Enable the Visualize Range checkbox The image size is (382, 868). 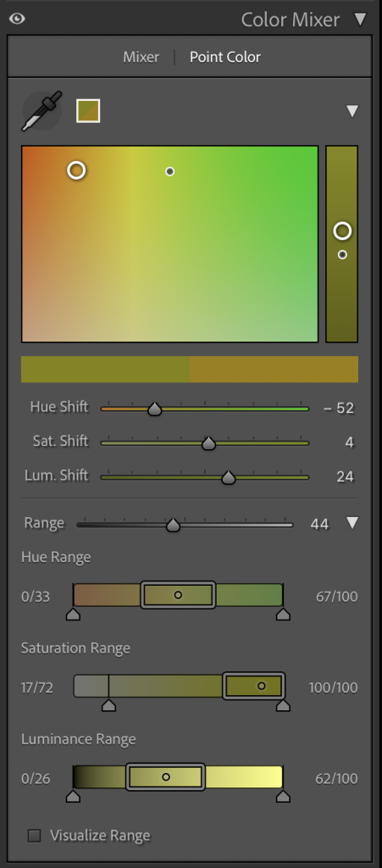[34, 835]
